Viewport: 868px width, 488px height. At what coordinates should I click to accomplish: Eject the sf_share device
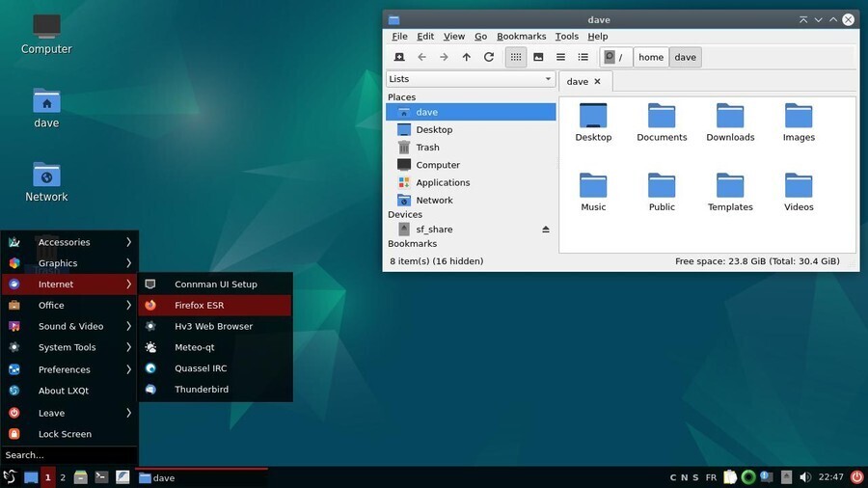click(546, 230)
